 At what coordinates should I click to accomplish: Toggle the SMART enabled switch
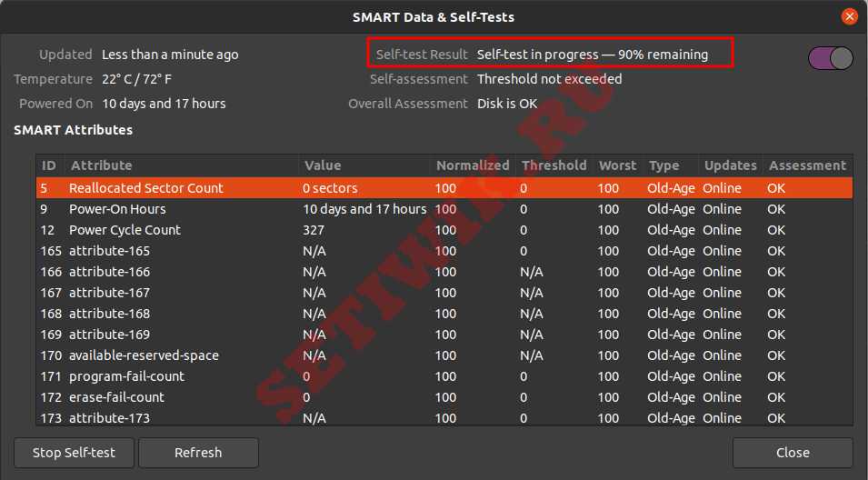click(830, 58)
